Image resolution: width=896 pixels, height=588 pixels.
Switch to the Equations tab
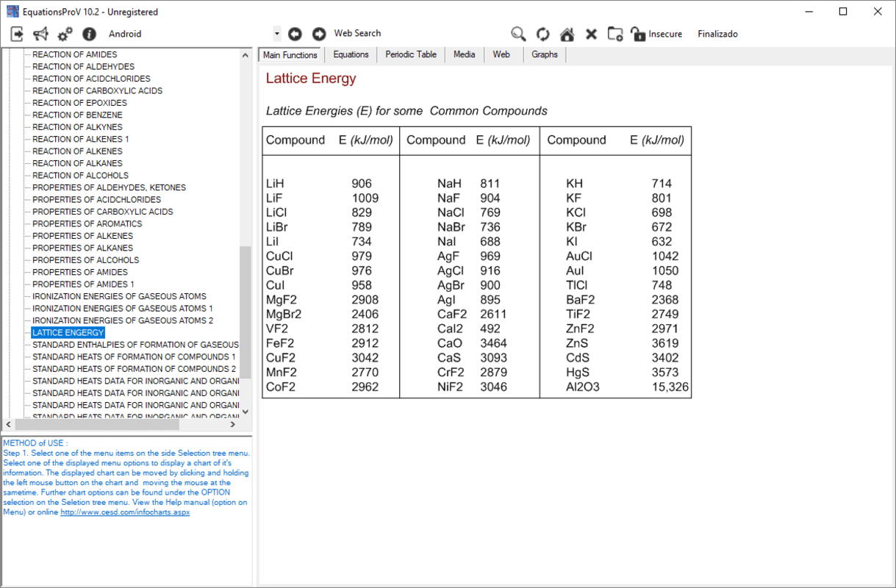pos(351,54)
